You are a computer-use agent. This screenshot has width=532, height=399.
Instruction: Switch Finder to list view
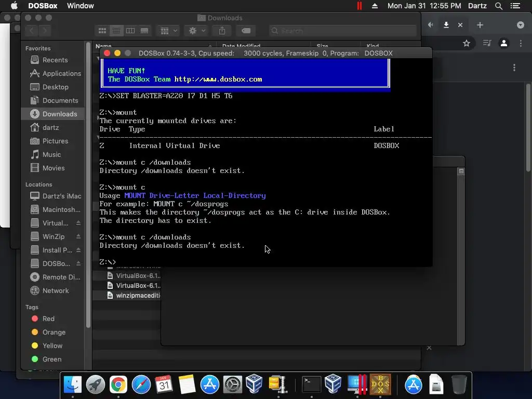116,31
